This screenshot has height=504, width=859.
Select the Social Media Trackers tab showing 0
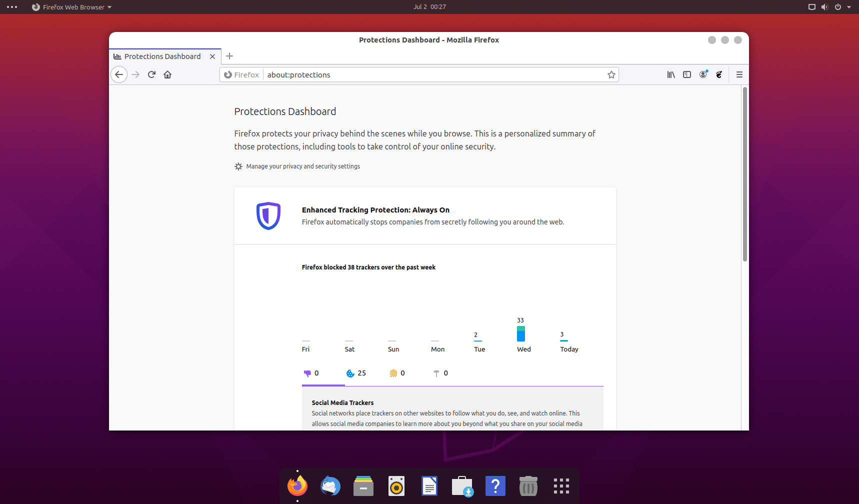[x=311, y=373]
